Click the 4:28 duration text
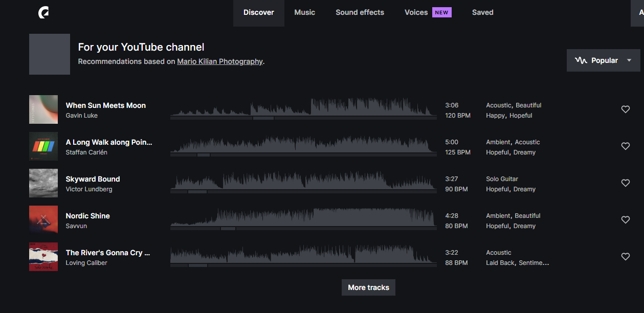 [x=452, y=216]
